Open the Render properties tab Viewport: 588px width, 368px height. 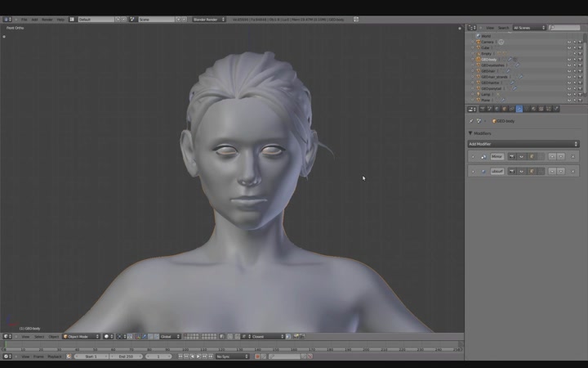483,109
